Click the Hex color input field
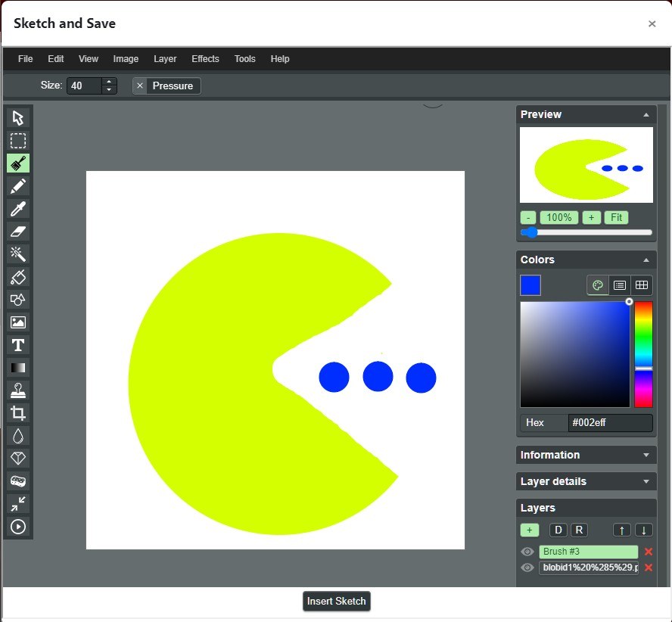The width and height of the screenshot is (672, 622). [x=610, y=423]
